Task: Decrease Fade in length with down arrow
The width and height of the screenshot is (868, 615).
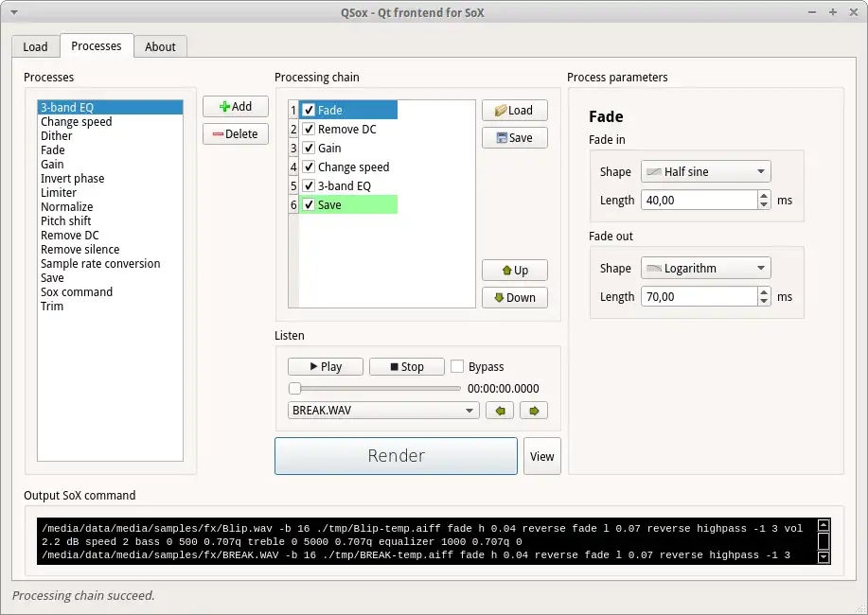Action: click(764, 204)
